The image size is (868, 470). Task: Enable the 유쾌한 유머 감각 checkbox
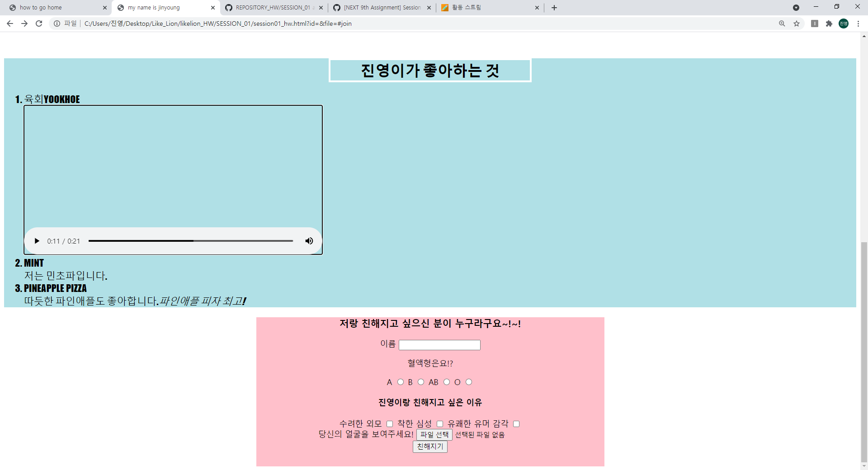(517, 424)
